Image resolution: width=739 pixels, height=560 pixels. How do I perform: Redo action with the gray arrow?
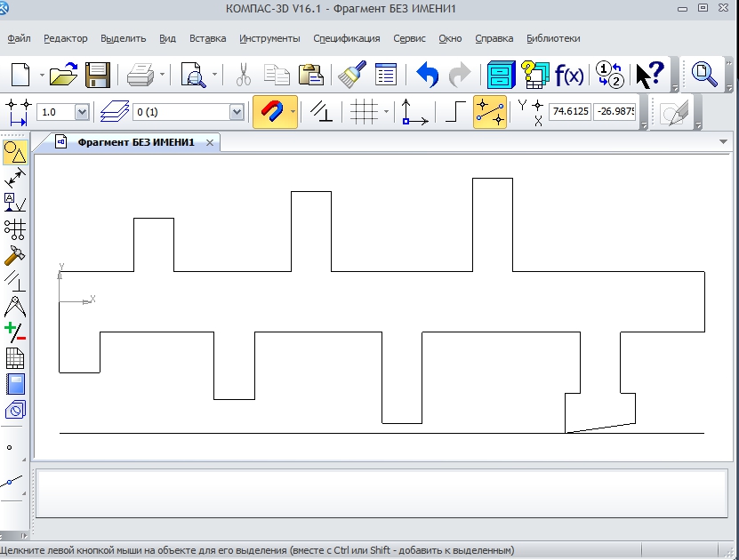(460, 75)
